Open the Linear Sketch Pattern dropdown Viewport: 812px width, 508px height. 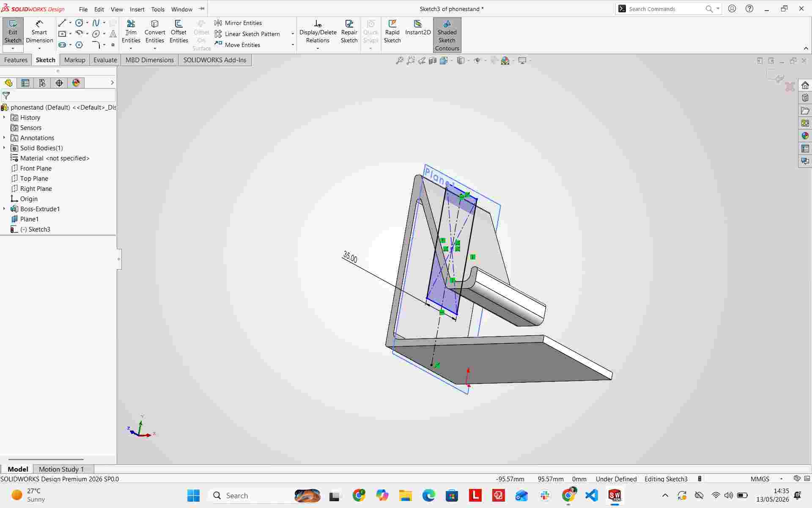click(293, 34)
